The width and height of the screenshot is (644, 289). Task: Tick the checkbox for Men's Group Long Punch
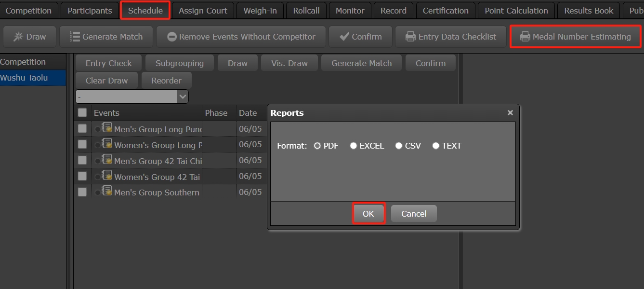pyautogui.click(x=82, y=128)
